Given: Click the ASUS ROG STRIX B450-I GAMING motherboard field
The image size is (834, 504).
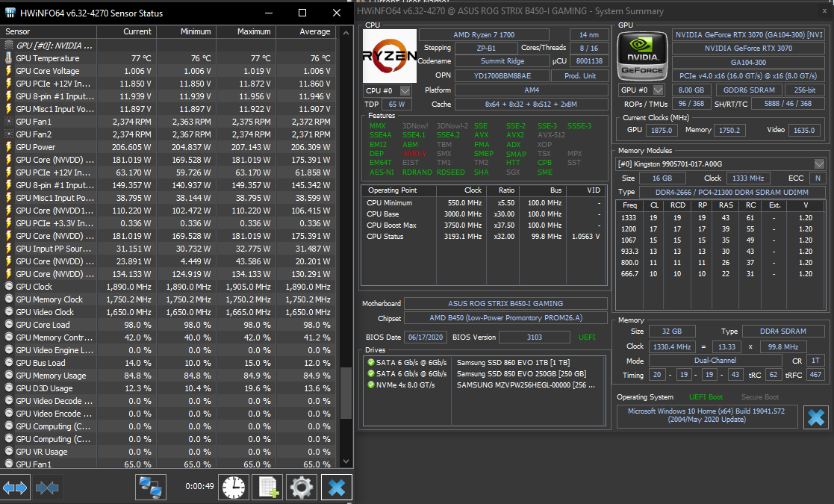Looking at the screenshot, I should tap(505, 304).
